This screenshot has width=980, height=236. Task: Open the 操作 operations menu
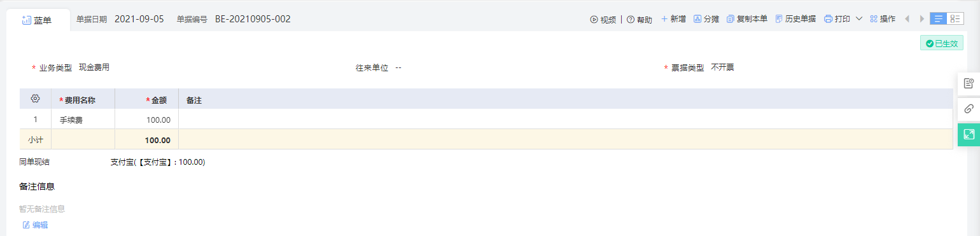point(883,19)
